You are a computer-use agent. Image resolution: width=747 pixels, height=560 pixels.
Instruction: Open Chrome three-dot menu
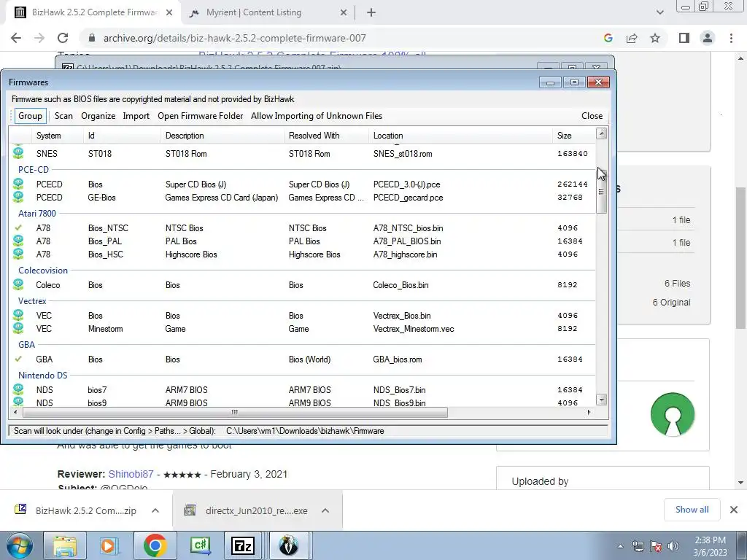point(731,38)
